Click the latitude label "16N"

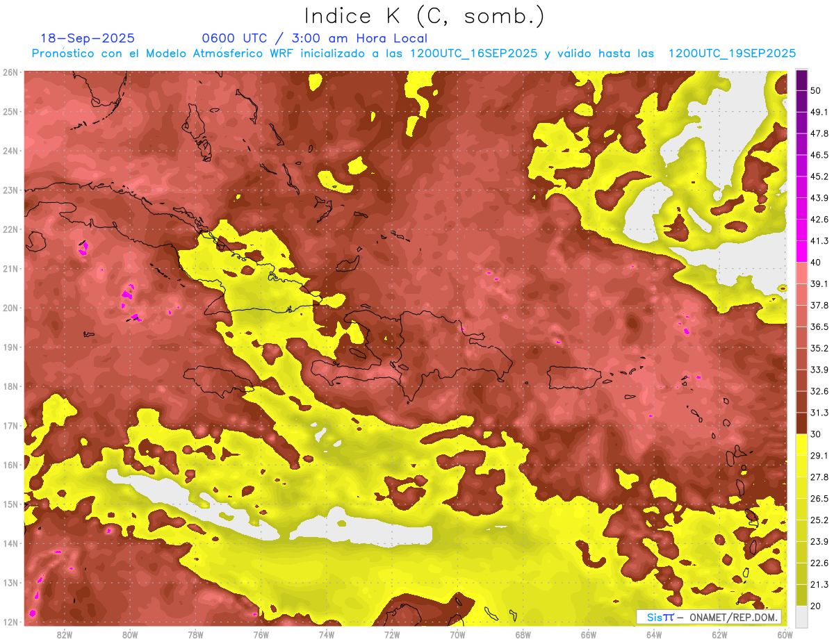(x=10, y=465)
